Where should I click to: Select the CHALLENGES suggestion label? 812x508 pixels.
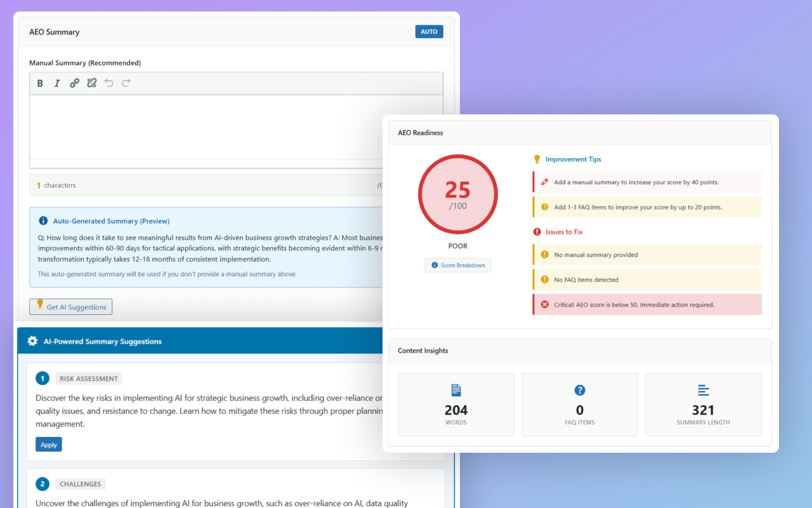pyautogui.click(x=80, y=484)
